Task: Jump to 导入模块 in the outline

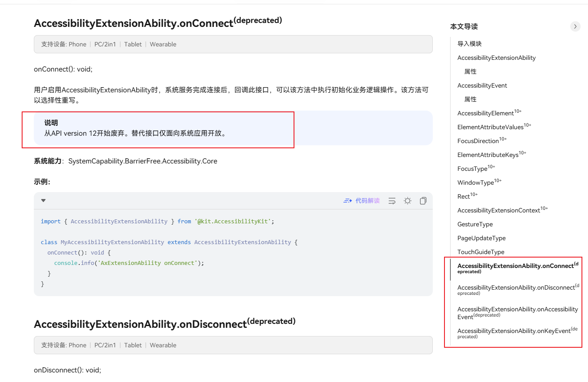Action: pos(470,44)
